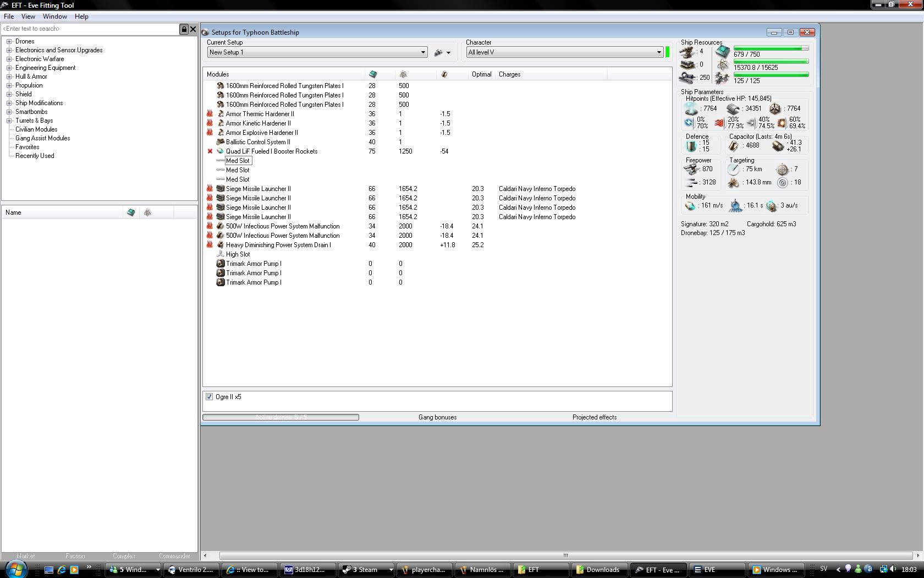This screenshot has height=578, width=924.
Task: Toggle the Ogre II x5 drone checkbox
Action: pyautogui.click(x=209, y=397)
